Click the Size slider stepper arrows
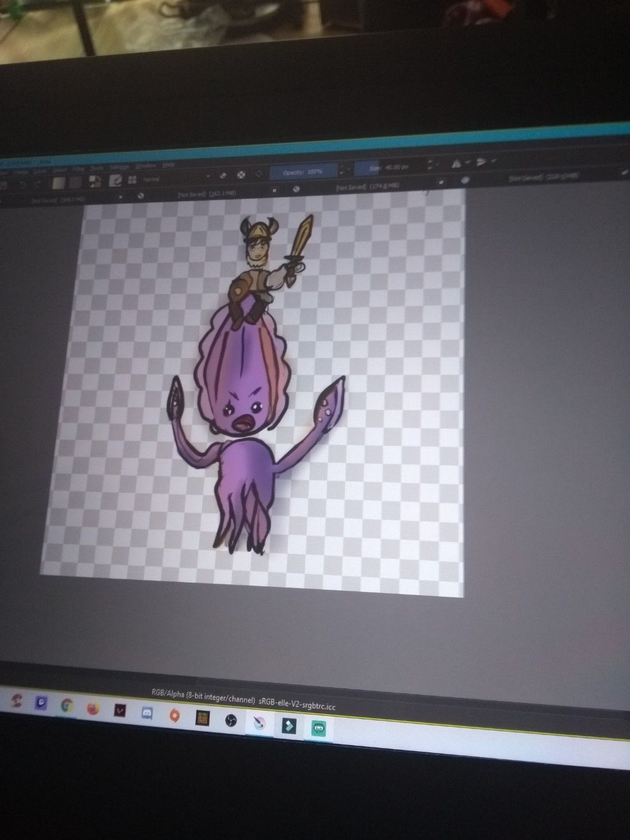Image resolution: width=630 pixels, height=840 pixels. 430,165
